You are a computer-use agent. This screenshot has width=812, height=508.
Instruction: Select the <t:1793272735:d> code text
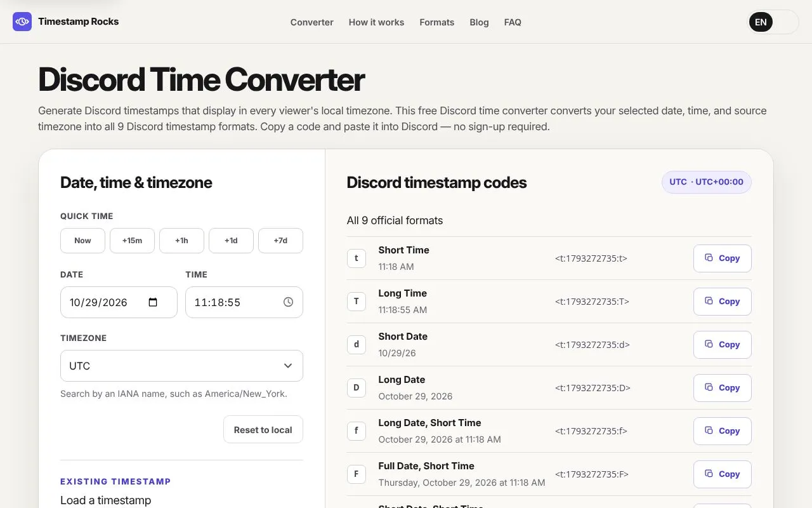click(593, 345)
